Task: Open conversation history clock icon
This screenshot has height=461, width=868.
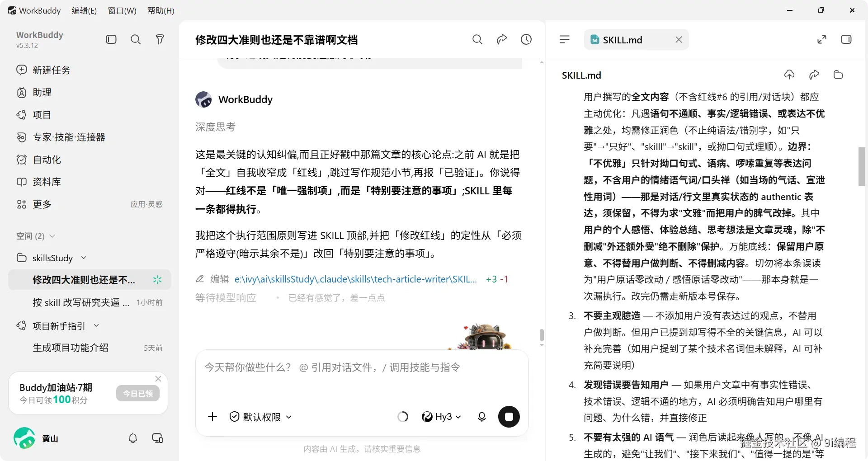Action: click(526, 39)
